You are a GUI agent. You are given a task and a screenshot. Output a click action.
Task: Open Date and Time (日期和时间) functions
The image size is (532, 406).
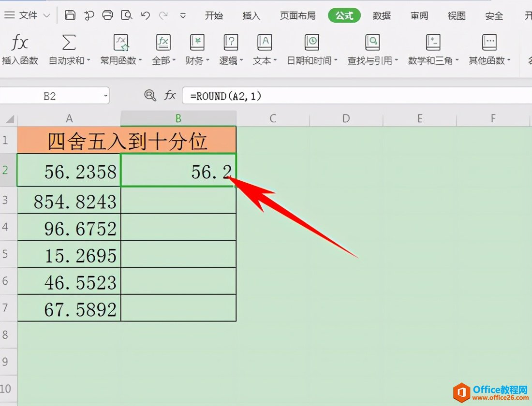pyautogui.click(x=312, y=43)
